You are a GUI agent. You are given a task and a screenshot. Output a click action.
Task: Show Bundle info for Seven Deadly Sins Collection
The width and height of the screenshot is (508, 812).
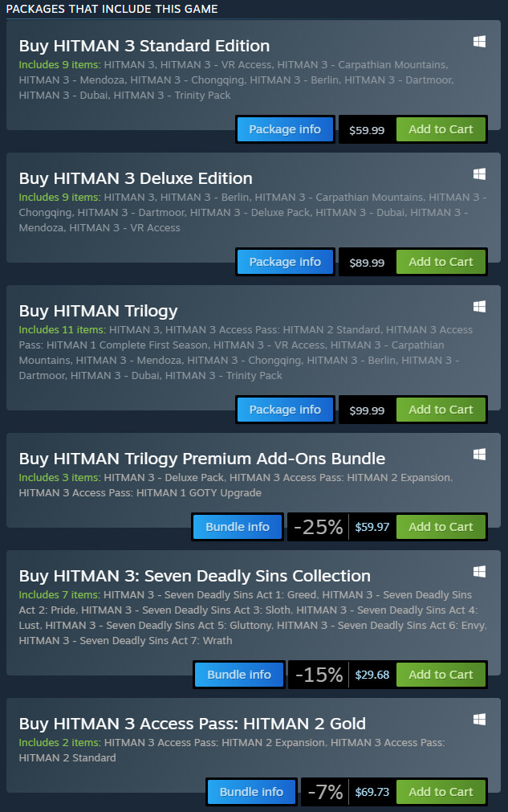coord(238,675)
